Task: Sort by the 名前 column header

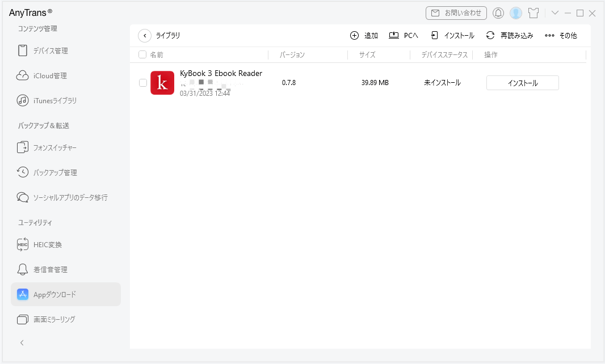Action: coord(157,55)
